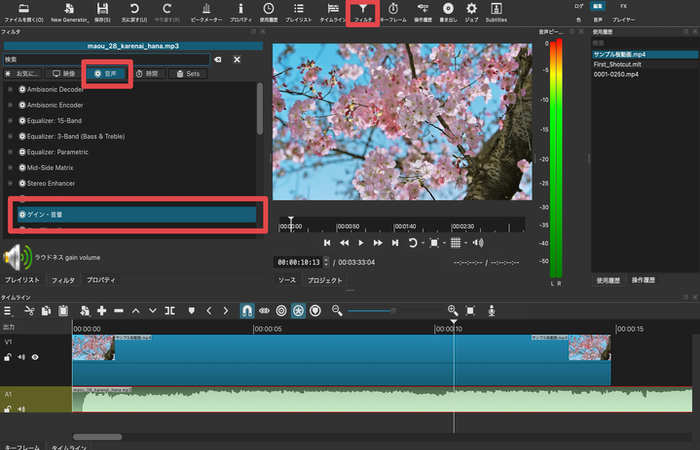
Task: Open the Keyframes panel from the toolbar
Action: click(x=391, y=12)
